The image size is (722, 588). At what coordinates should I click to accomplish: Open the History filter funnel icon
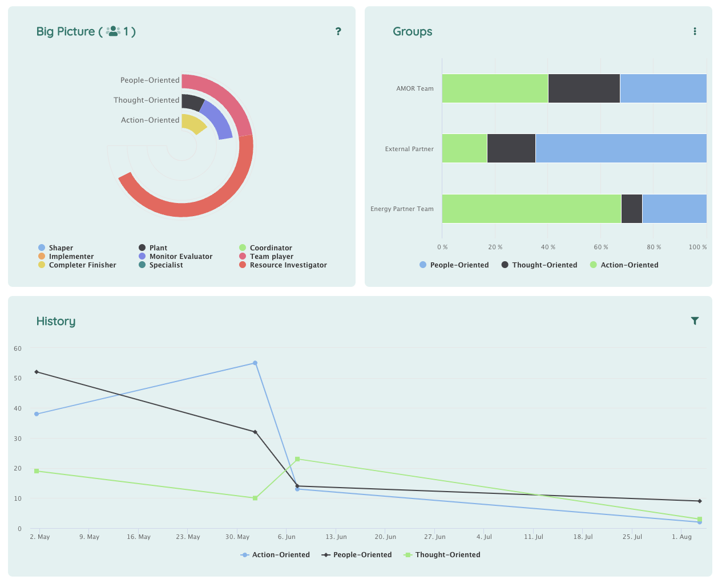click(x=695, y=321)
